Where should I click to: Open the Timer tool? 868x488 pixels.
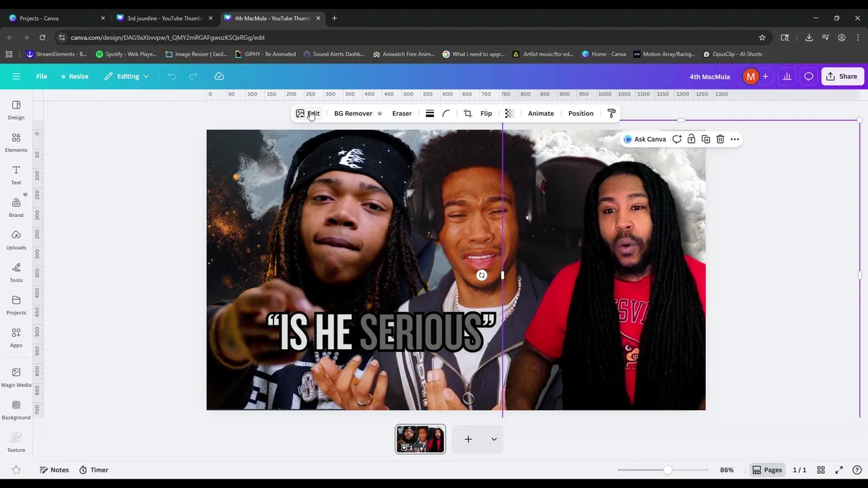click(94, 470)
